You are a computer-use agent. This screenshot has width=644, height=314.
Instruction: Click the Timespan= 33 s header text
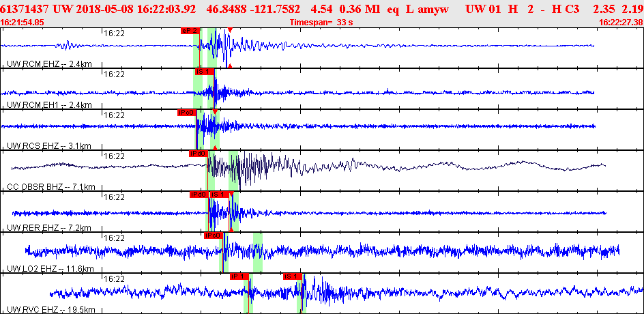pos(321,23)
